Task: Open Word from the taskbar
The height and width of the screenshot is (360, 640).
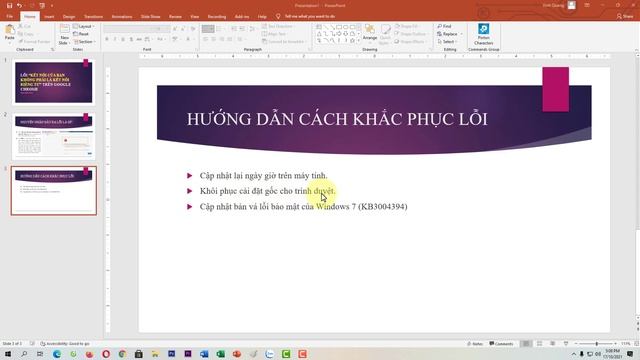Action: tap(204, 354)
